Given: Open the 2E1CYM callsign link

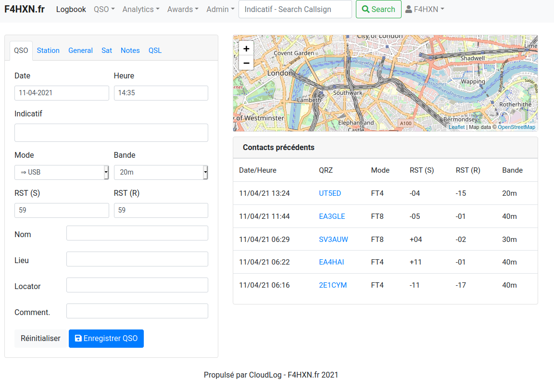Looking at the screenshot, I should coord(333,285).
